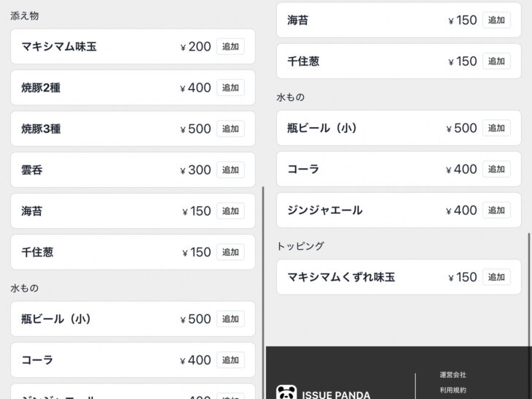Image resolution: width=532 pixels, height=399 pixels.
Task: Add 焼豚3種 with its 追加 button
Action: pyautogui.click(x=230, y=129)
